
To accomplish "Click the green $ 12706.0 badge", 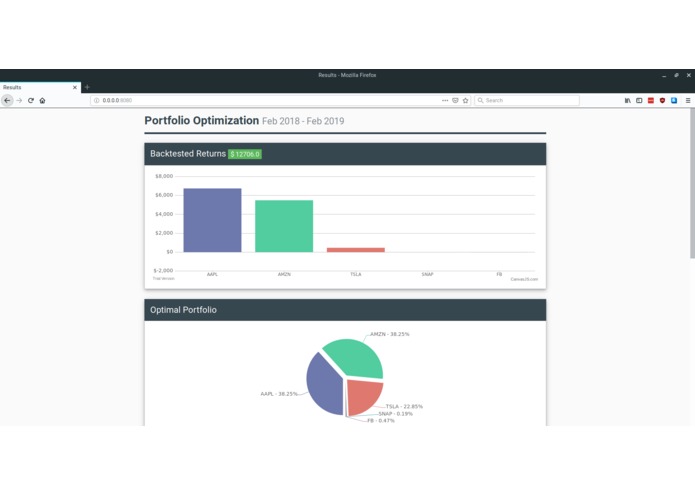I will [x=245, y=154].
